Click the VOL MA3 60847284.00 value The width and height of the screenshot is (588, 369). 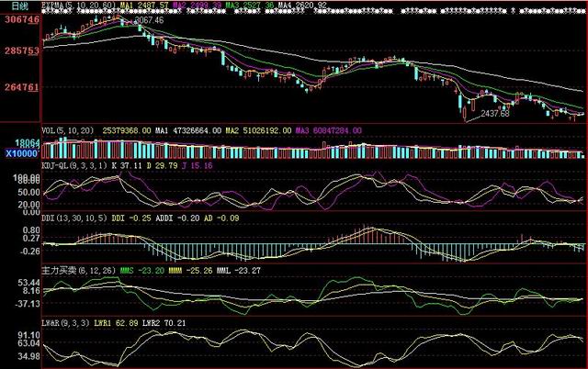[324, 131]
